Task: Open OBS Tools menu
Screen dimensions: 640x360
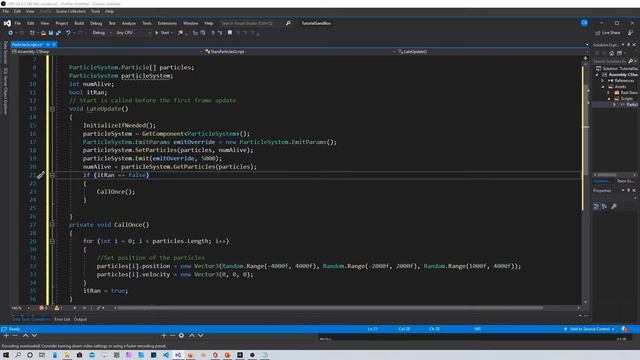Action: pyautogui.click(x=96, y=11)
